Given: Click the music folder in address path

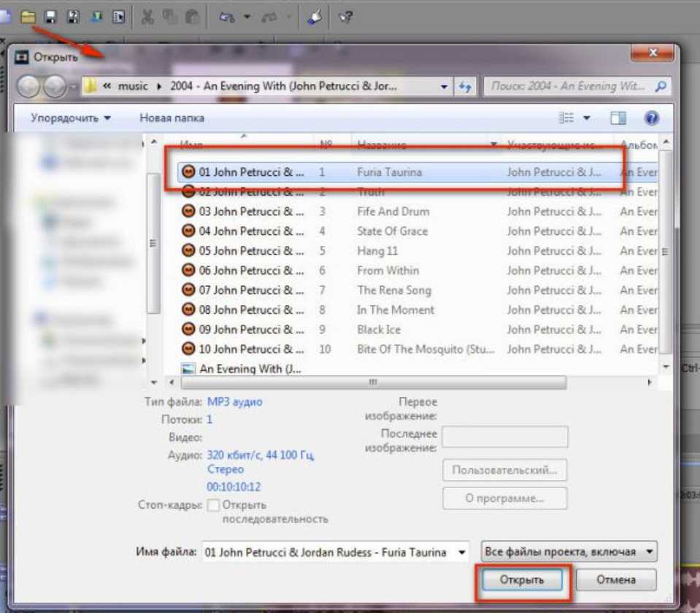Looking at the screenshot, I should pyautogui.click(x=133, y=86).
